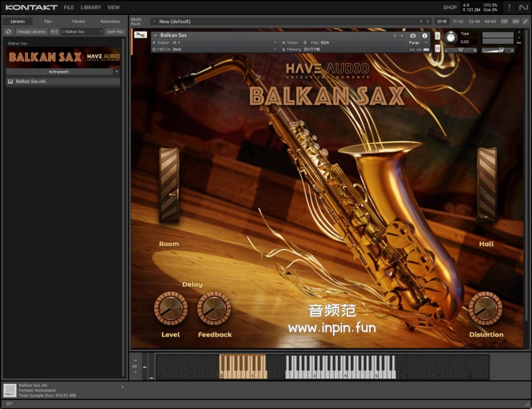Open the FILE menu

[x=69, y=7]
